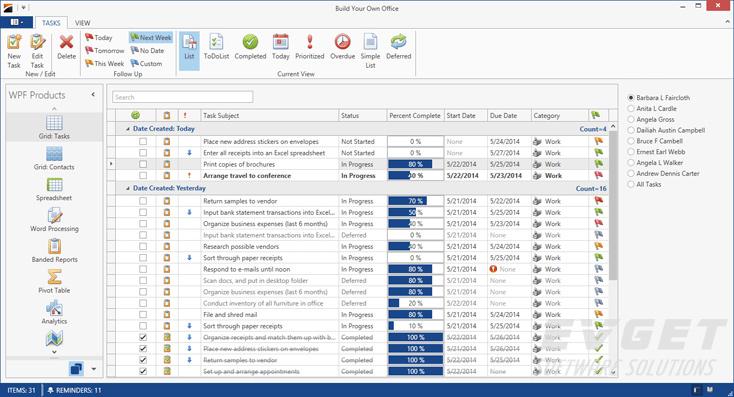Collapse the ribbon with the top-right chevron
The width and height of the screenshot is (734, 397).
point(727,22)
